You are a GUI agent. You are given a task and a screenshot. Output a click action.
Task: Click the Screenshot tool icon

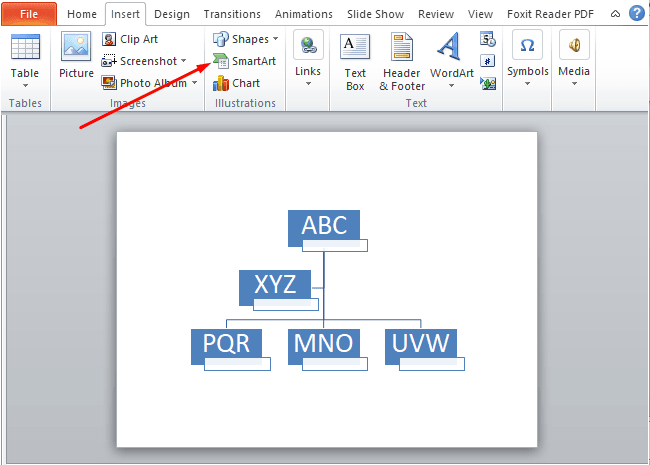pyautogui.click(x=109, y=61)
